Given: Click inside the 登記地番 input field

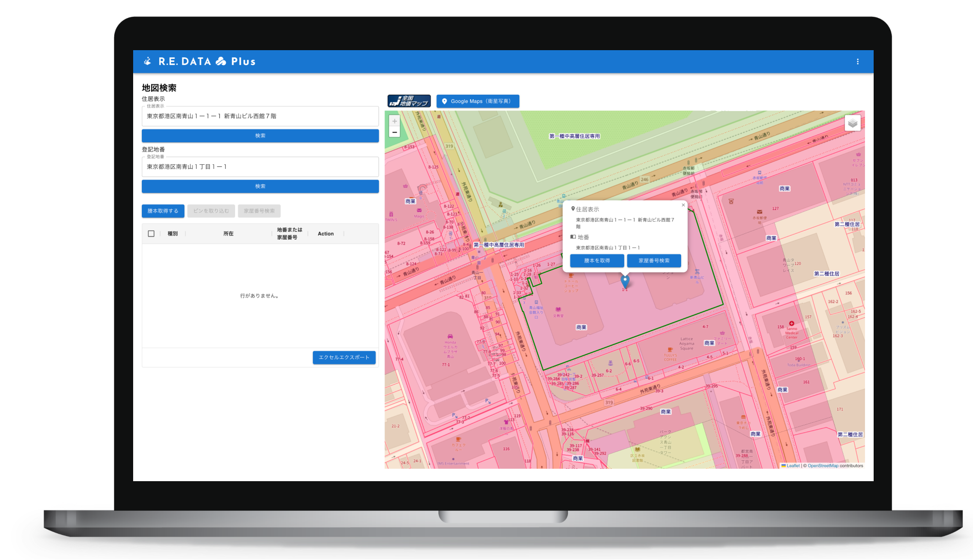Looking at the screenshot, I should (260, 167).
